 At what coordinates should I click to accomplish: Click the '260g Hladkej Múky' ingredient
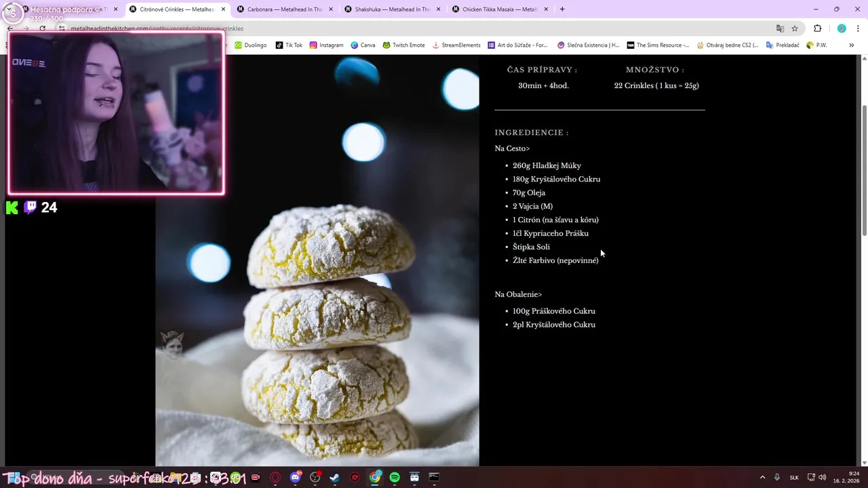point(547,165)
